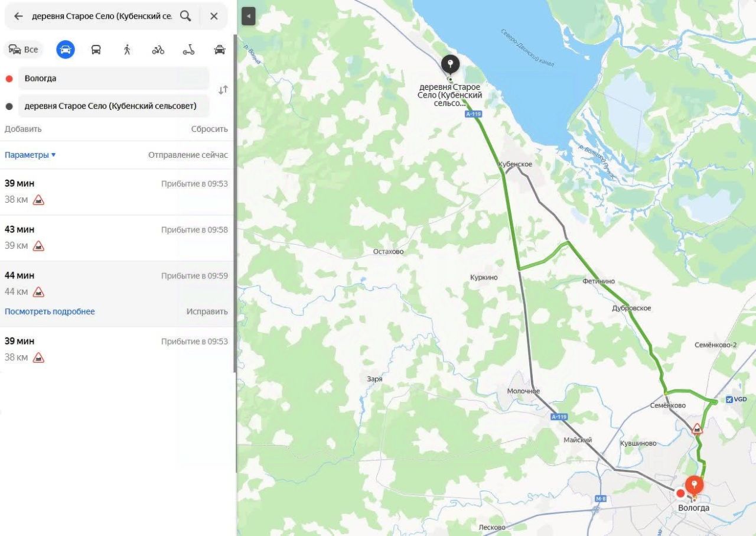
Task: Select the taxi route mode icon
Action: 220,50
